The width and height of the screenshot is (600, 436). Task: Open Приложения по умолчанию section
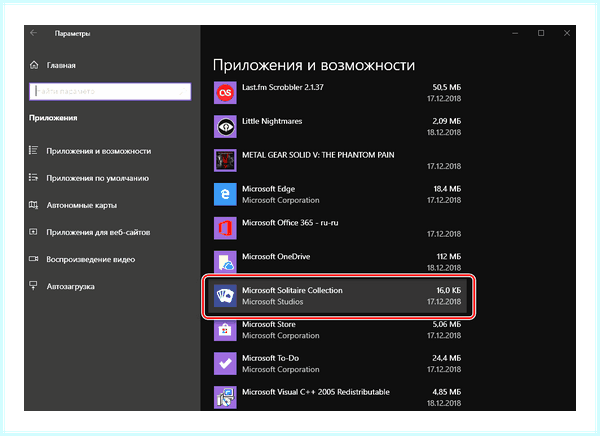[x=98, y=178]
